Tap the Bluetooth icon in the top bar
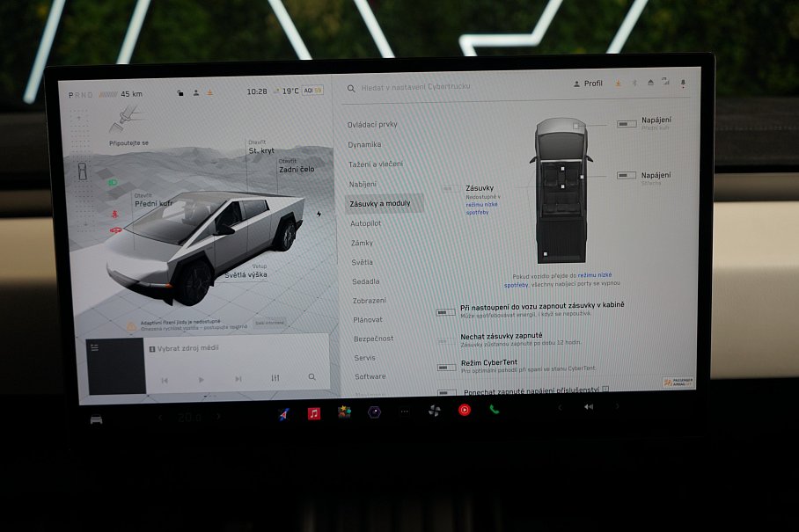 [x=634, y=84]
